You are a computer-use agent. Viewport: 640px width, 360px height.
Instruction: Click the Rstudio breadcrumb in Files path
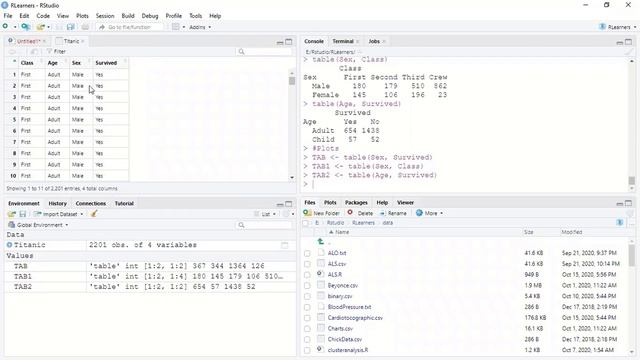coord(335,223)
